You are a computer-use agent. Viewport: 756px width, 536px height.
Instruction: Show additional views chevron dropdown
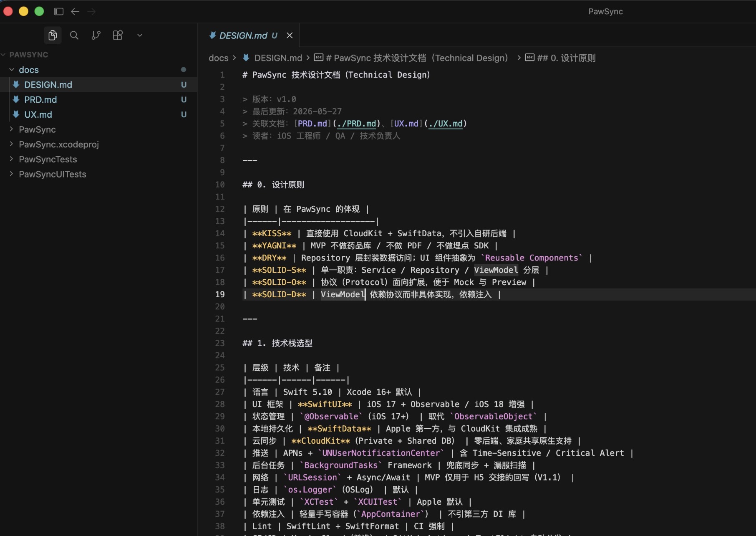coord(140,35)
